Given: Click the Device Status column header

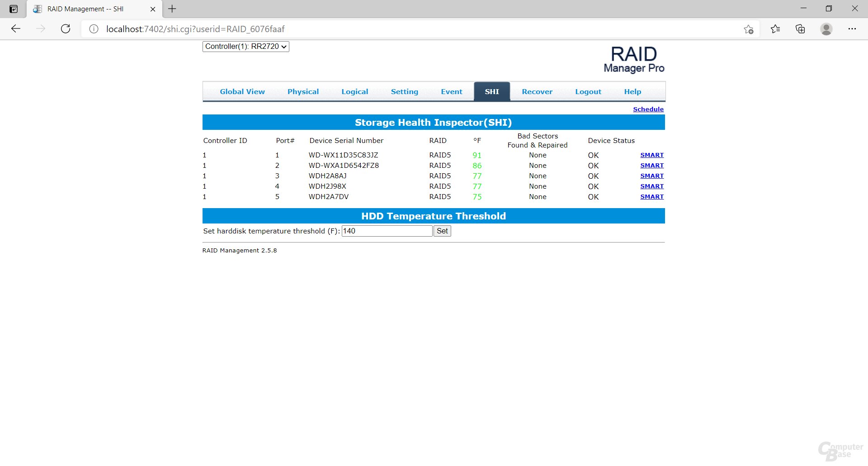Looking at the screenshot, I should tap(611, 141).
